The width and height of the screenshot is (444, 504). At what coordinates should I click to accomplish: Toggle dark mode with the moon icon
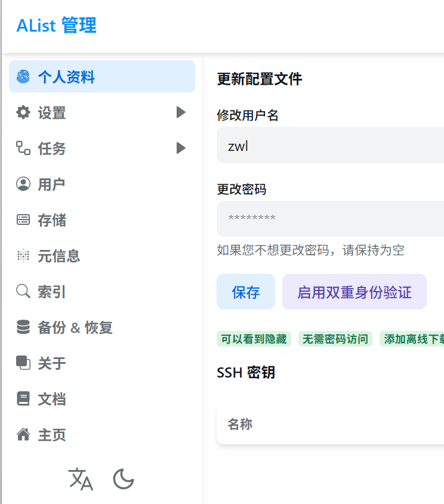pos(124,479)
